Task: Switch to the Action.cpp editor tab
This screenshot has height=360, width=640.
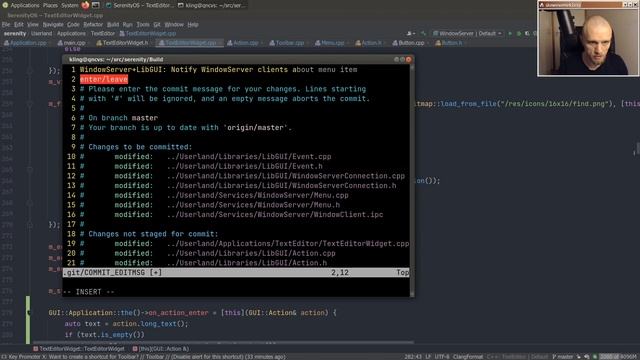Action: click(x=244, y=43)
